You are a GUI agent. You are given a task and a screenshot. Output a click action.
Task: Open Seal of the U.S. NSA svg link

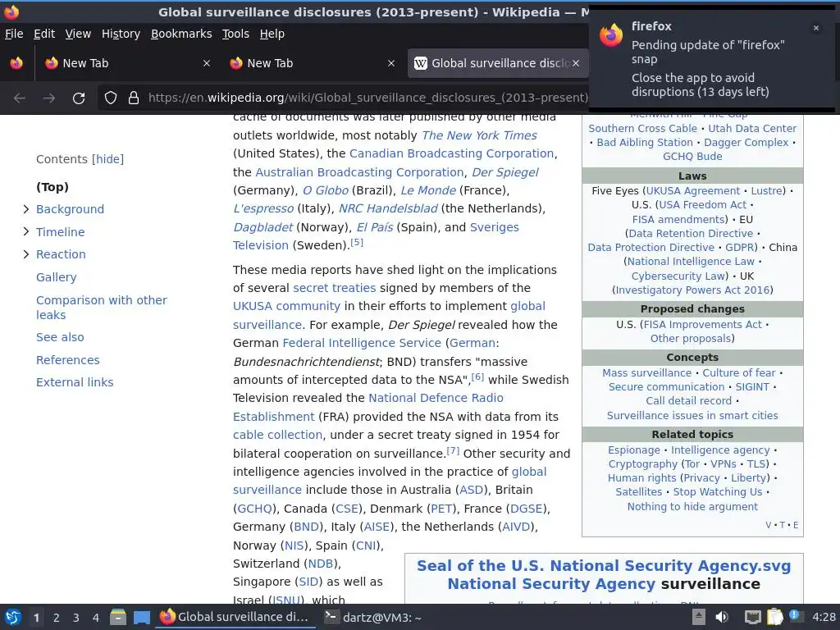(x=604, y=566)
